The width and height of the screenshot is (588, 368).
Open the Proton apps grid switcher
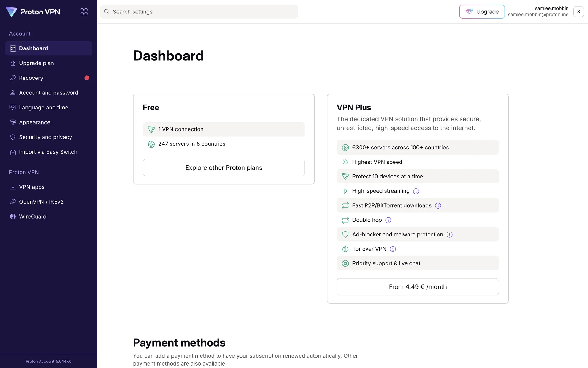84,12
